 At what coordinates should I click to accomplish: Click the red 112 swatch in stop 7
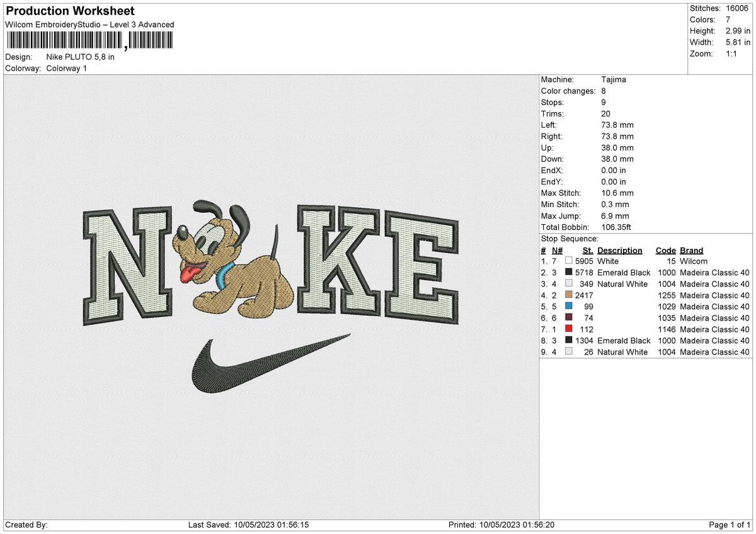tap(569, 329)
